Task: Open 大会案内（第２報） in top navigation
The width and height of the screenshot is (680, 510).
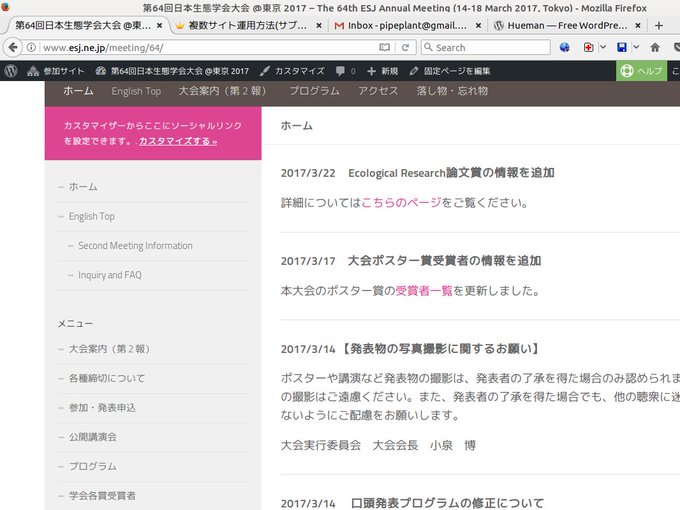Action: point(225,91)
